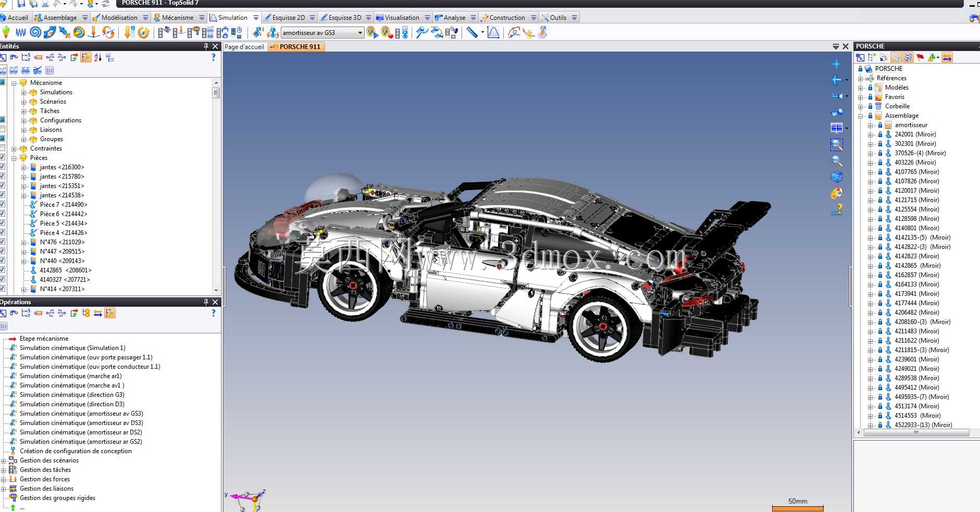Toggle checkbox next to 4140327 <207721>
The width and height of the screenshot is (980, 512).
[x=3, y=279]
